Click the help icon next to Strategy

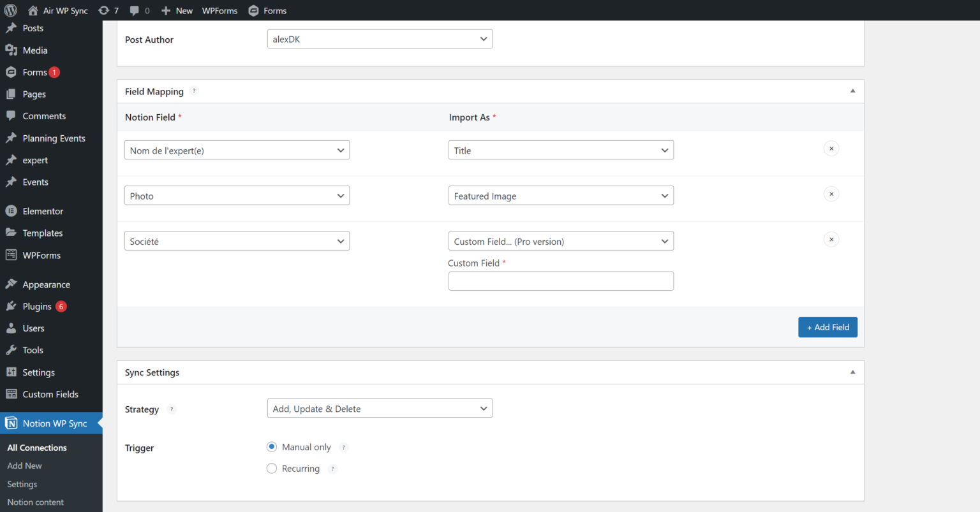point(172,409)
